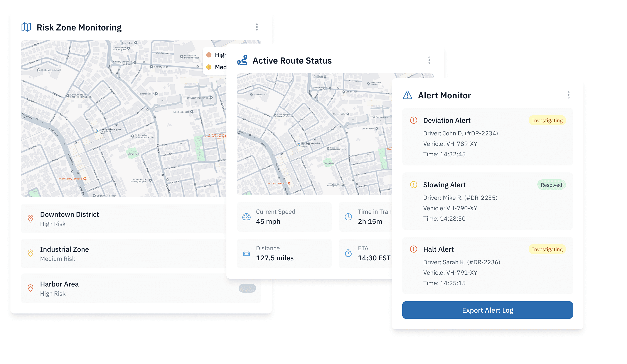Click the Park East Condominium marker on risk map

(x=211, y=98)
